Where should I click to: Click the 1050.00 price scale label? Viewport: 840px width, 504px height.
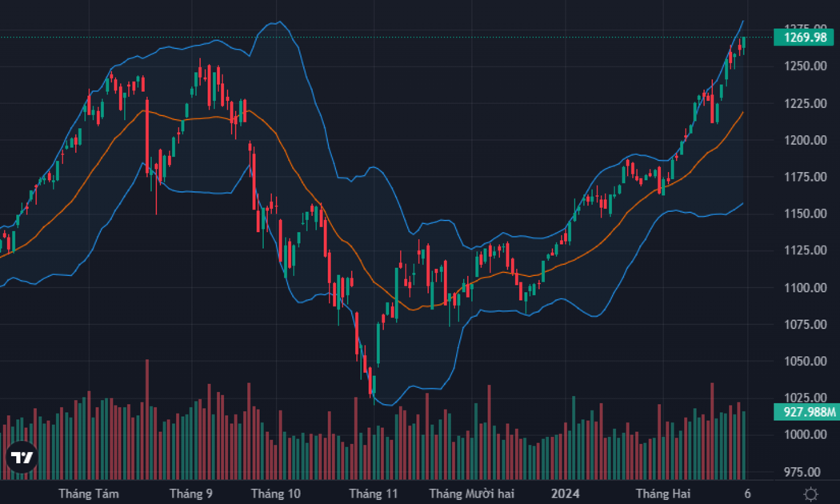805,361
